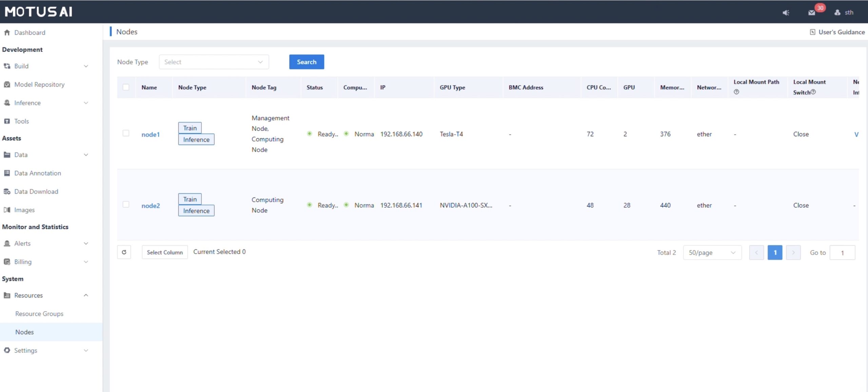This screenshot has height=392, width=868.
Task: Collapse the Resources sidebar section
Action: pyautogui.click(x=86, y=295)
